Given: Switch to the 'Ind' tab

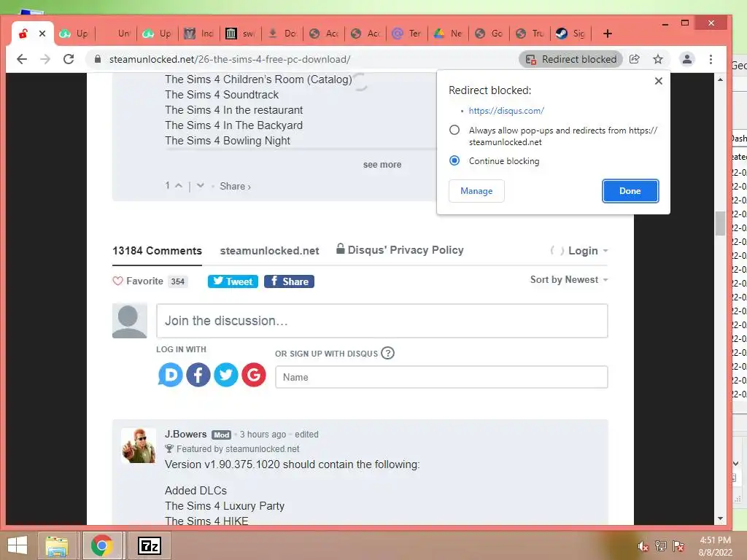Looking at the screenshot, I should 199,34.
